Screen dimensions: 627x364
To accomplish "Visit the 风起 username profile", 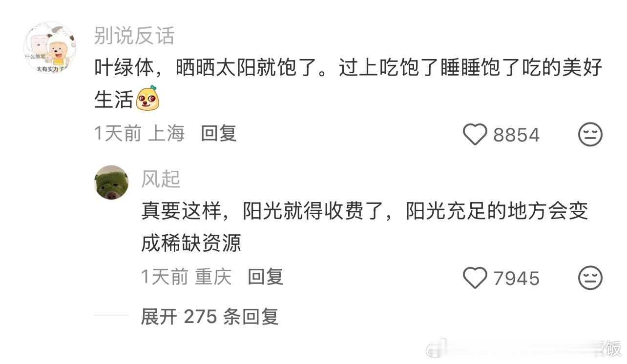I will [x=161, y=179].
